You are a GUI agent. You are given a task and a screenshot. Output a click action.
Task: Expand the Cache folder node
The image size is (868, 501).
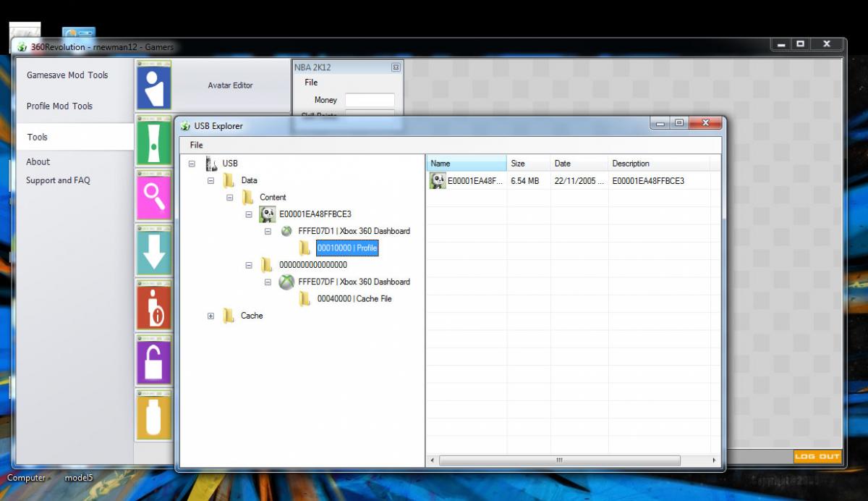[210, 316]
